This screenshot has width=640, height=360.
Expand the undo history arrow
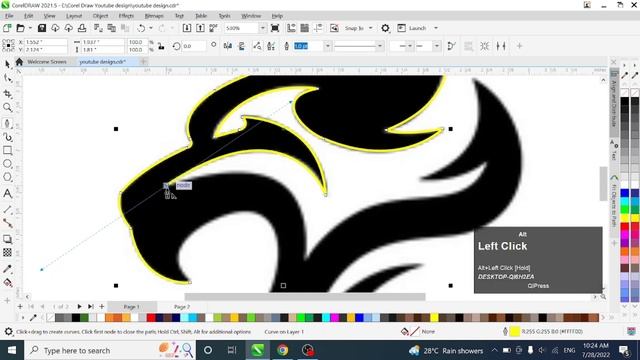click(151, 28)
